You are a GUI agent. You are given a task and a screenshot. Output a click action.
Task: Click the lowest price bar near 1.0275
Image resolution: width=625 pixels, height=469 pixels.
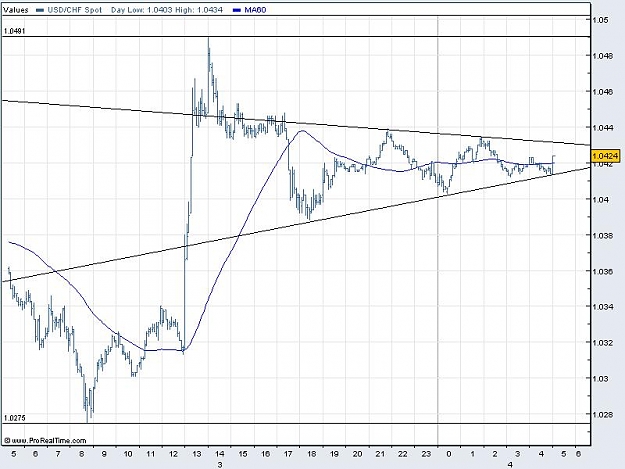(87, 419)
